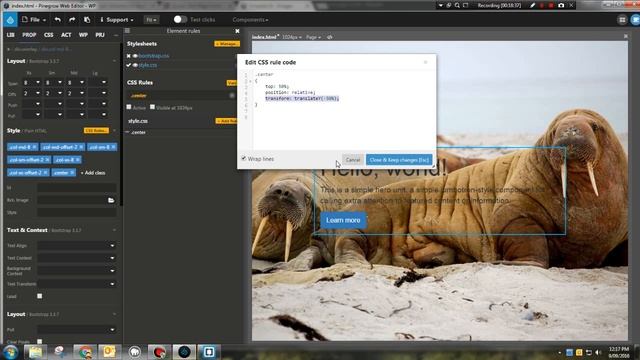640x360 pixels.
Task: Open the Xs Span dropdown
Action: (31, 82)
